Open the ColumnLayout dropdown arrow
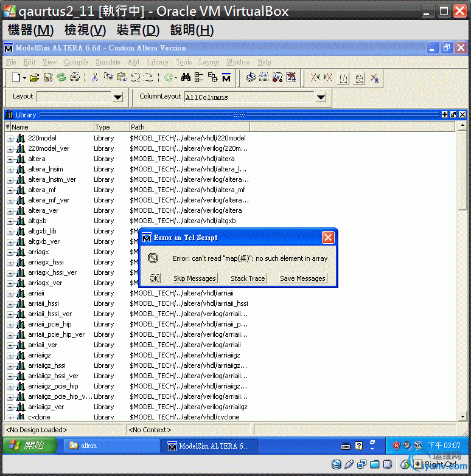Viewport: 471px width, 476px height. [x=321, y=97]
